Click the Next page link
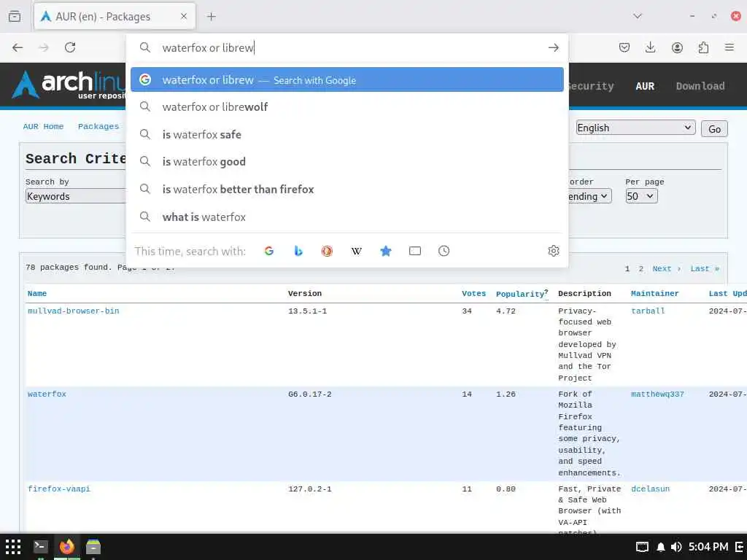The height and width of the screenshot is (560, 747). point(666,268)
